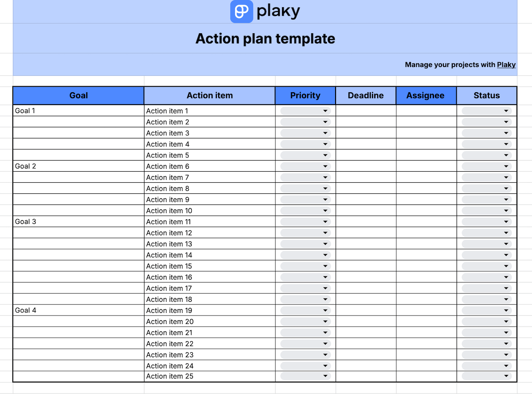Image resolution: width=532 pixels, height=394 pixels.
Task: Expand Priority dropdown for Action item 14
Action: pos(305,255)
